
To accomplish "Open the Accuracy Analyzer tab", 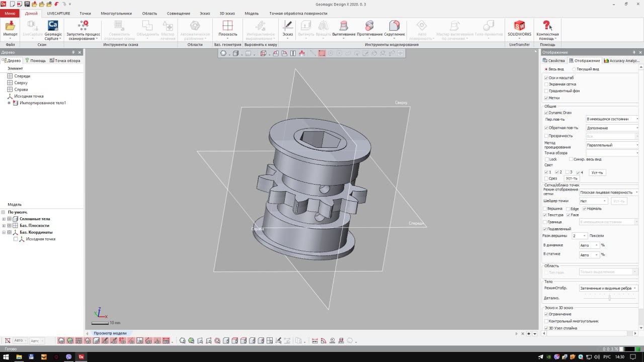I will (x=622, y=60).
